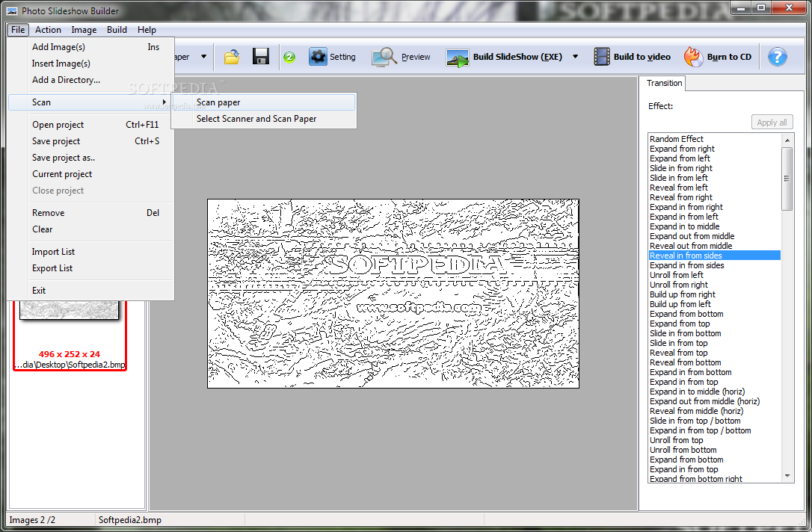Click the Build SlideShow (EXE) icon
812x532 pixels.
tap(458, 57)
